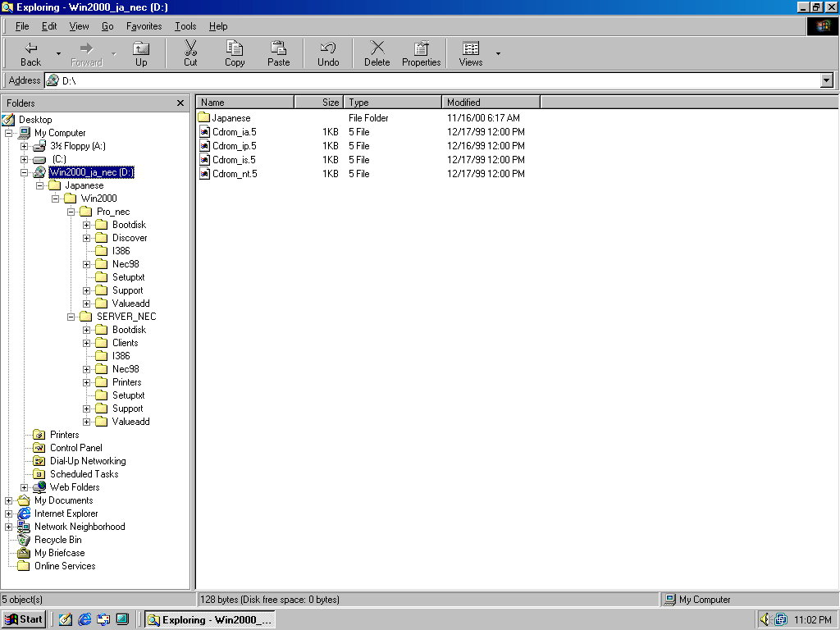Click the Back toolbar button

point(30,53)
